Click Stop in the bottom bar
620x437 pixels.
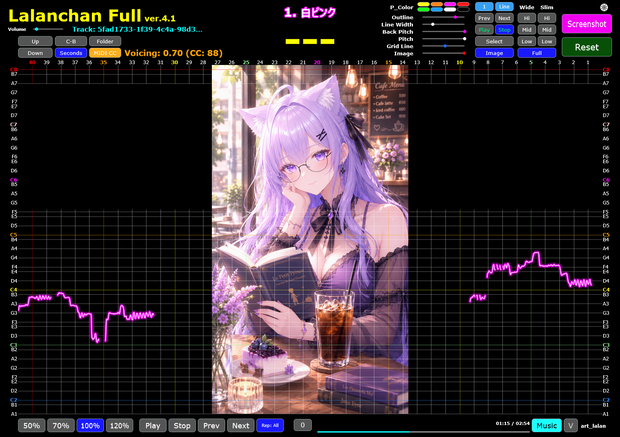pos(182,426)
